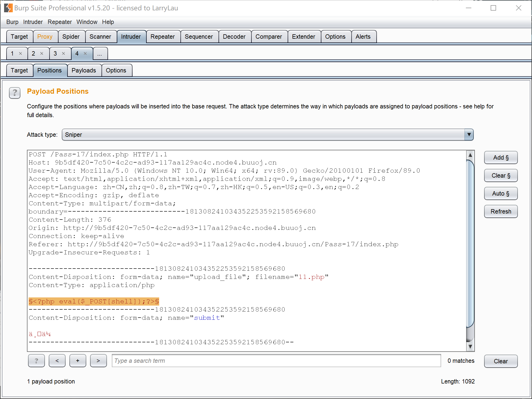Click the request editor scroll down arrow

[x=470, y=347]
